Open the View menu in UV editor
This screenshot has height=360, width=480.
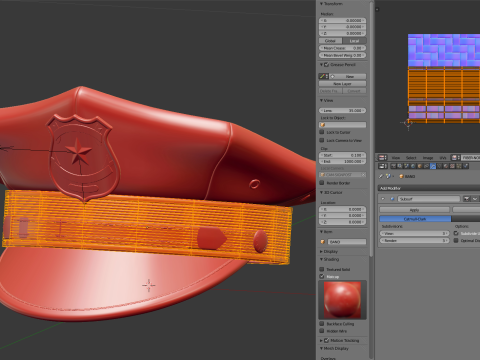[396, 158]
